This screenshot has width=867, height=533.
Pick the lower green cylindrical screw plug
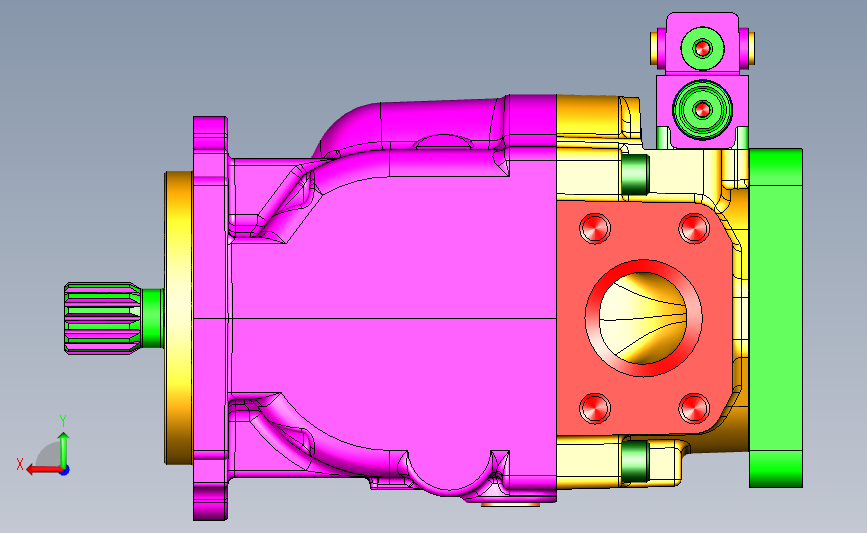635,461
